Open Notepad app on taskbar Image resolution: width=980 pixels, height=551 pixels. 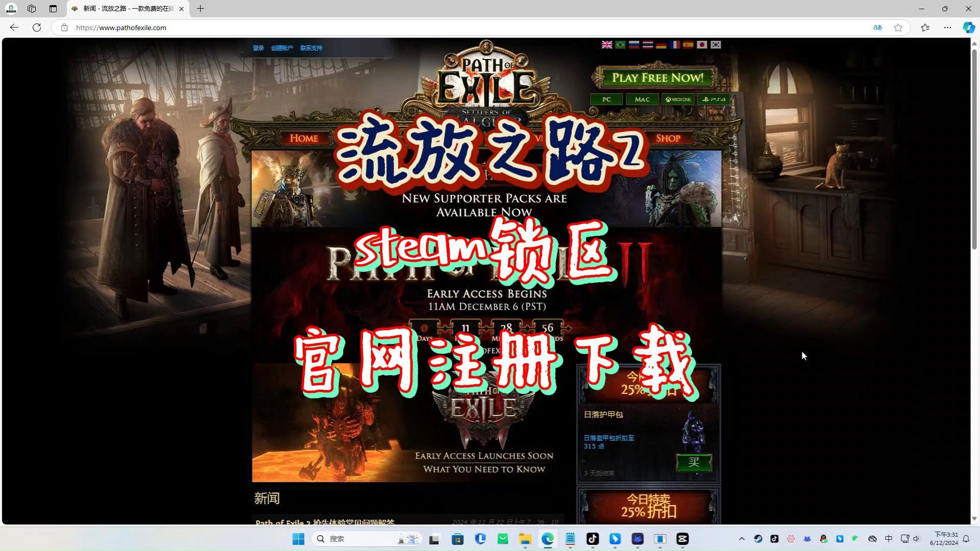click(x=570, y=539)
